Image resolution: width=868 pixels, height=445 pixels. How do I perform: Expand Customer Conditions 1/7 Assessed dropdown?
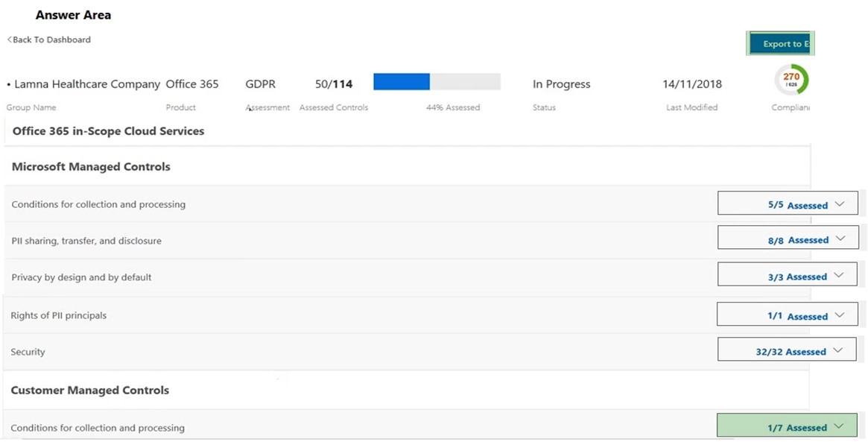click(788, 425)
